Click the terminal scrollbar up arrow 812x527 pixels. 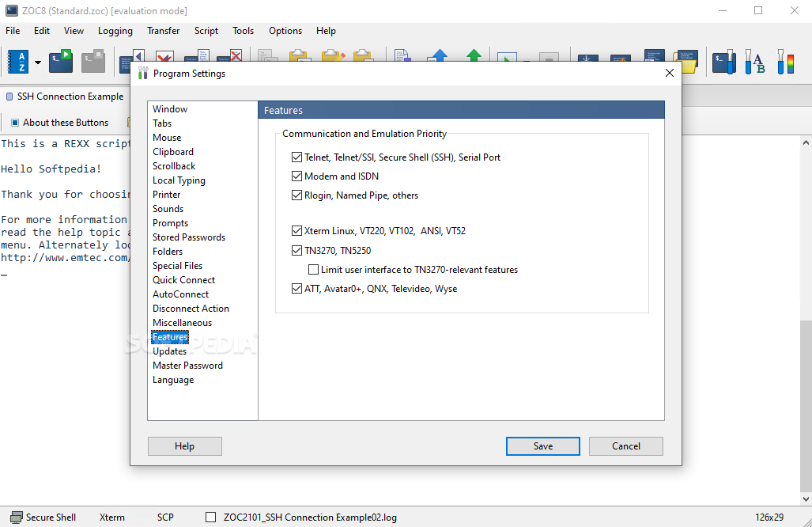[806, 142]
